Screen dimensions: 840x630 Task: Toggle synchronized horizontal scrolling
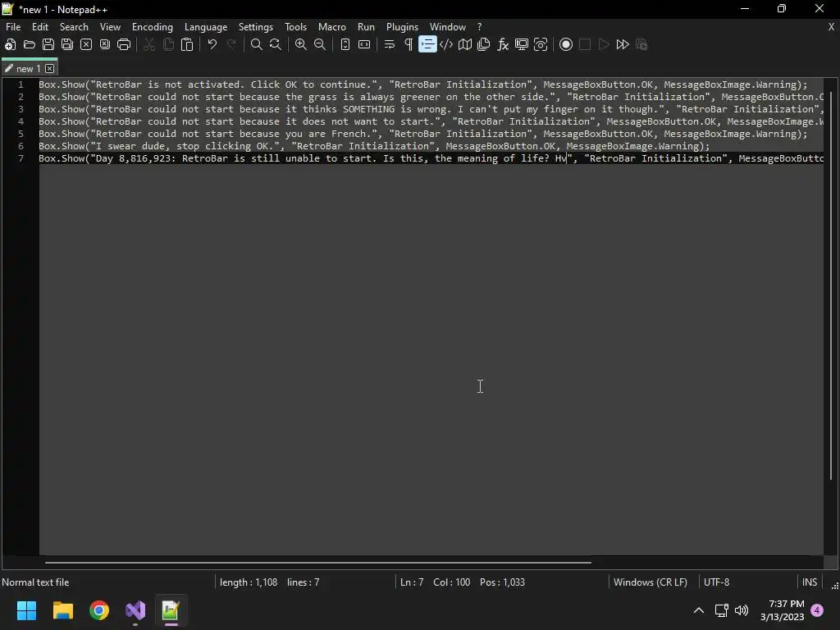click(364, 44)
